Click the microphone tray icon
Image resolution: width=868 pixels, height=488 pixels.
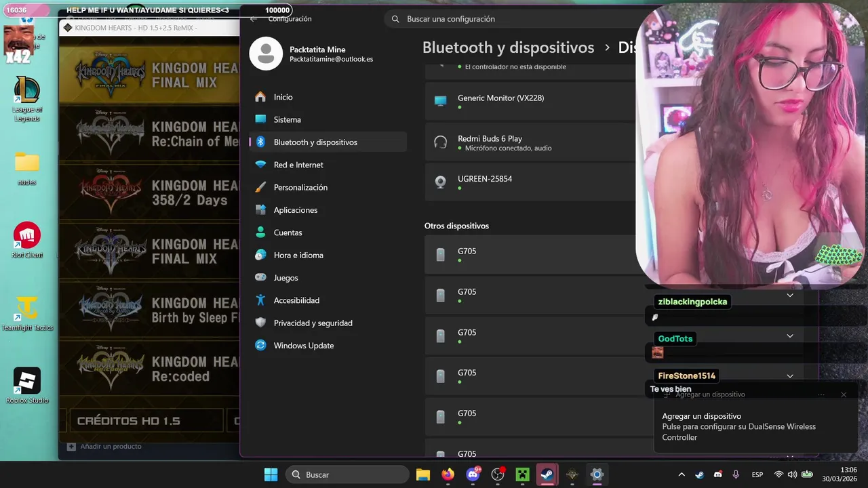coord(736,474)
